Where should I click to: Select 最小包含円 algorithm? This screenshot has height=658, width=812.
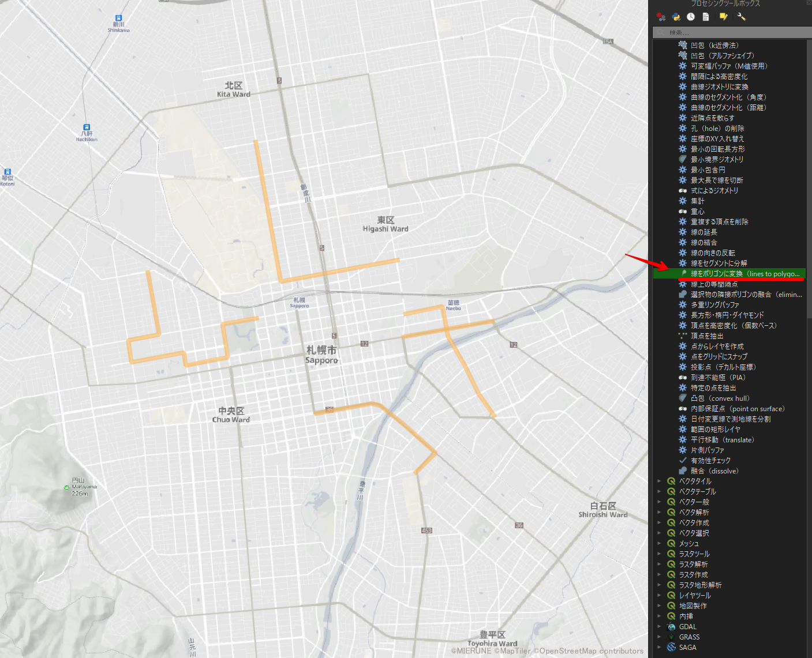click(708, 170)
